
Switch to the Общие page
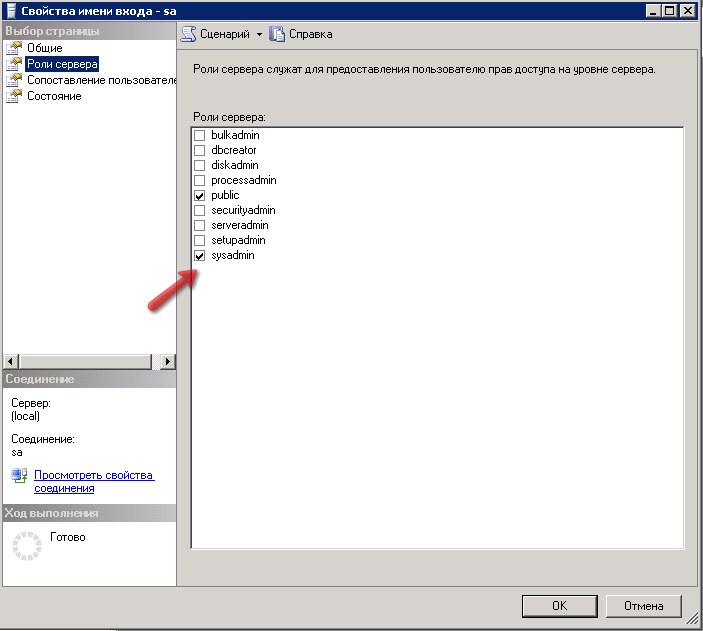tap(45, 48)
